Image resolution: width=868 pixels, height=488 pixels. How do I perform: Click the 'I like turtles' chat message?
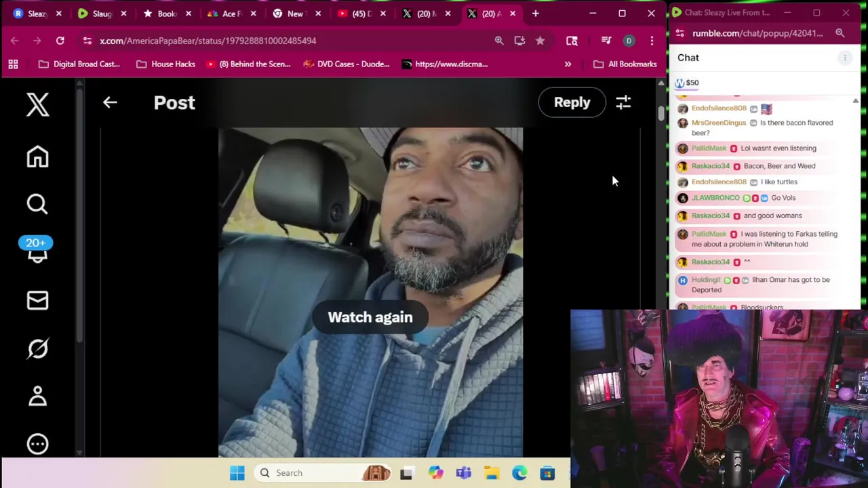[x=779, y=182]
